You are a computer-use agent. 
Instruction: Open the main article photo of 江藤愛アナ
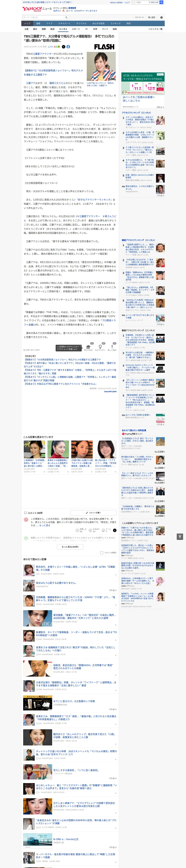pos(101,66)
